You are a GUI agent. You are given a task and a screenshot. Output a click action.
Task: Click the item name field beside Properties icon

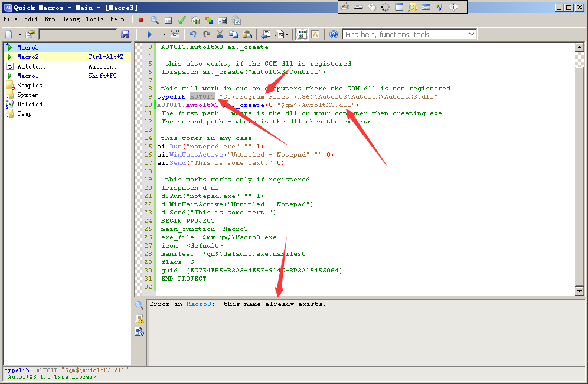tap(78, 34)
